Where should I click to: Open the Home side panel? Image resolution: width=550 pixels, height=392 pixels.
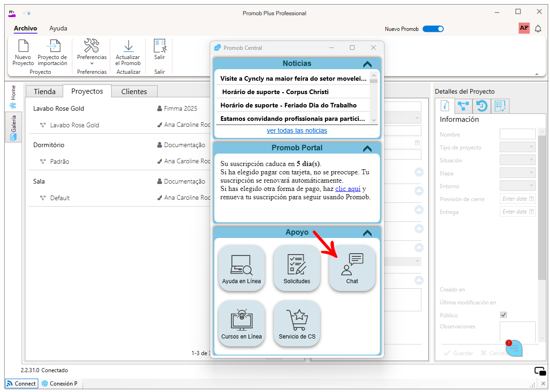pos(13,97)
